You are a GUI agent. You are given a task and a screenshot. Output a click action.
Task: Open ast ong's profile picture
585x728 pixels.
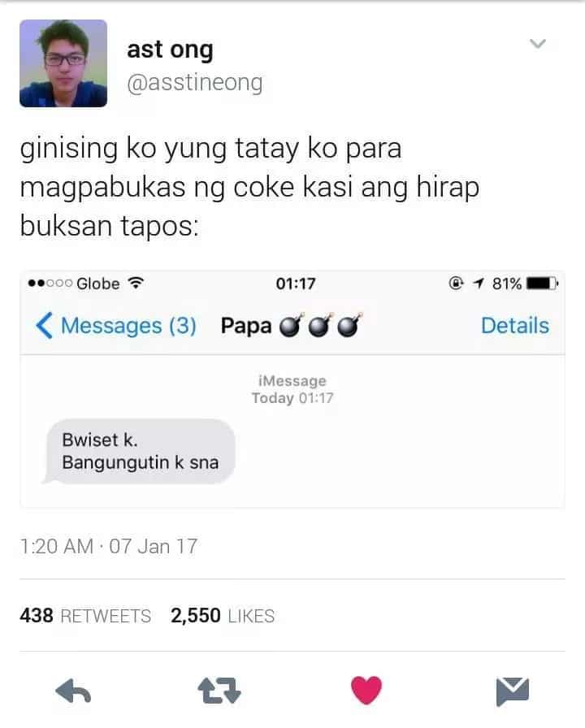(x=63, y=63)
